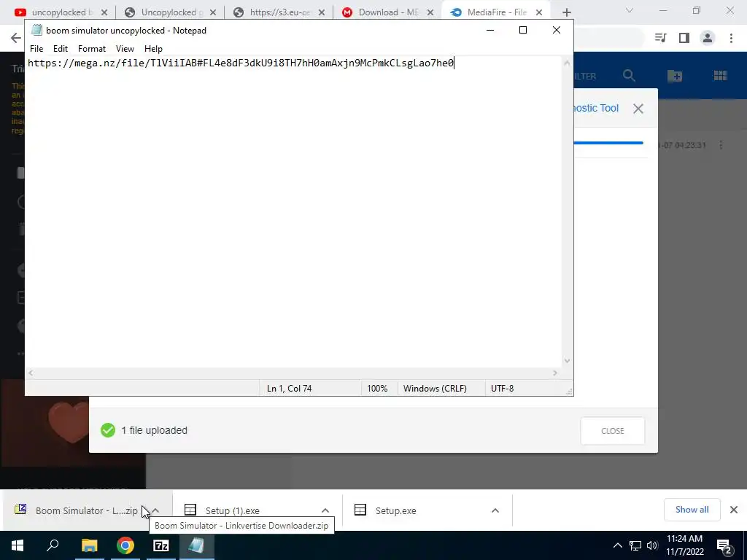747x560 pixels.
Task: Close the https://s3.eu-ce tab
Action: [322, 12]
